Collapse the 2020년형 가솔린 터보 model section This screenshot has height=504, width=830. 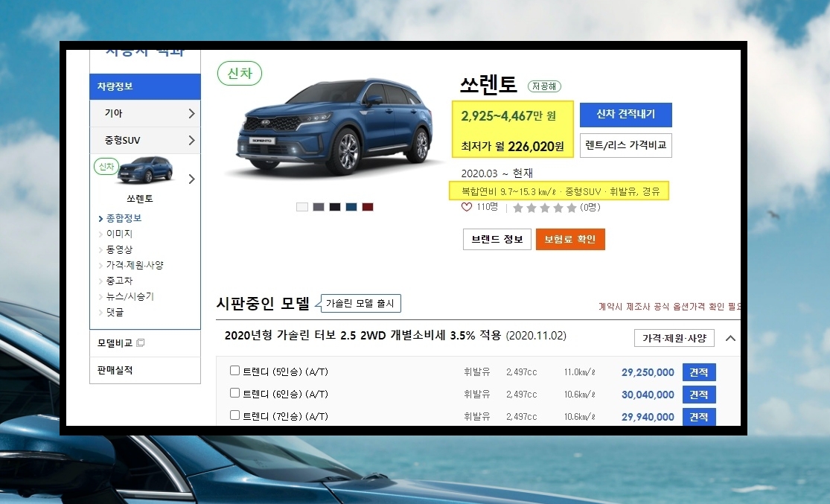730,338
